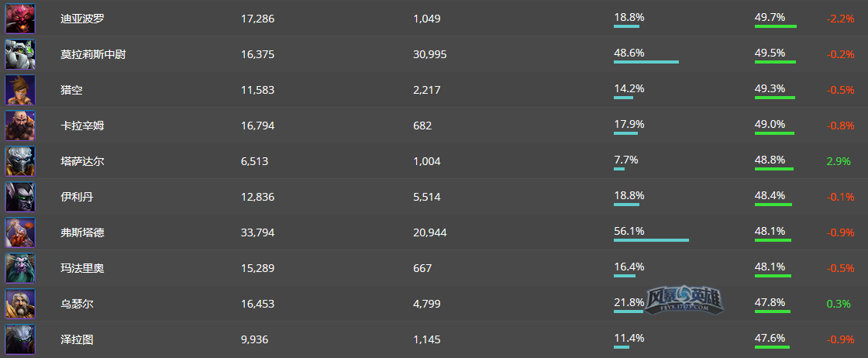
Task: Open the 迪亚波罗 hero name link
Action: click(82, 19)
